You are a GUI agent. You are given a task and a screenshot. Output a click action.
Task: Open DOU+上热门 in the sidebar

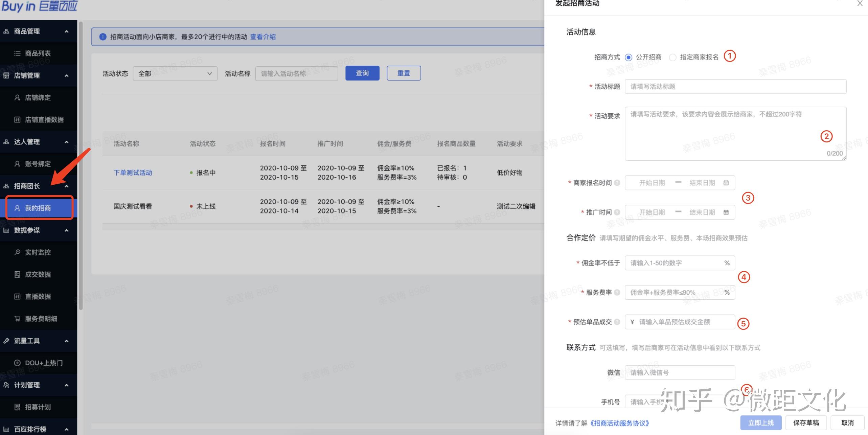coord(44,363)
